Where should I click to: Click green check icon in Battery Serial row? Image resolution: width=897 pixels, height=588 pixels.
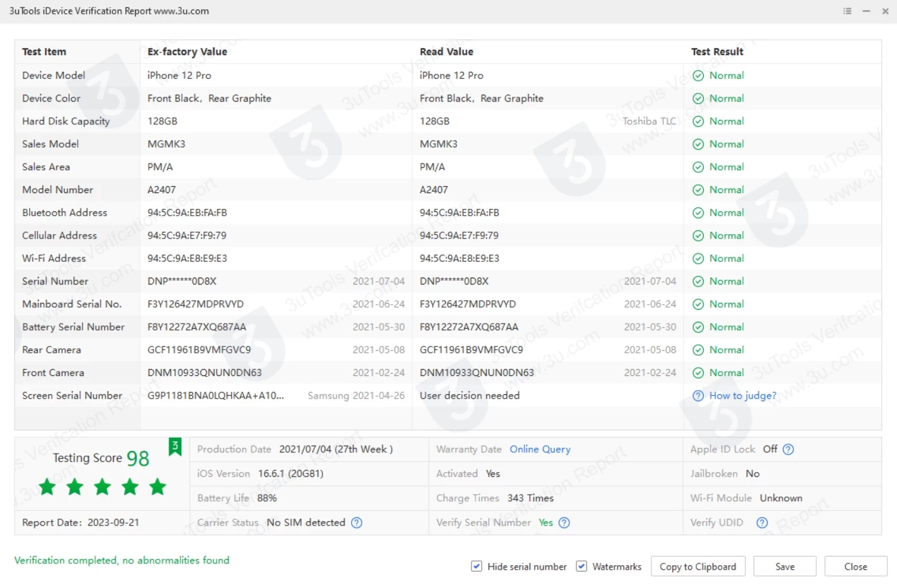point(698,327)
